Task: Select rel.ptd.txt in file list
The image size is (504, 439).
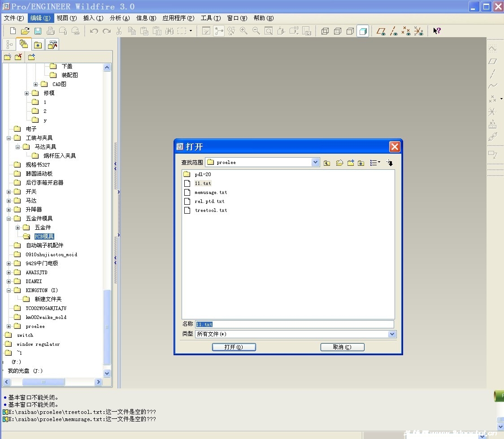Action: click(209, 201)
